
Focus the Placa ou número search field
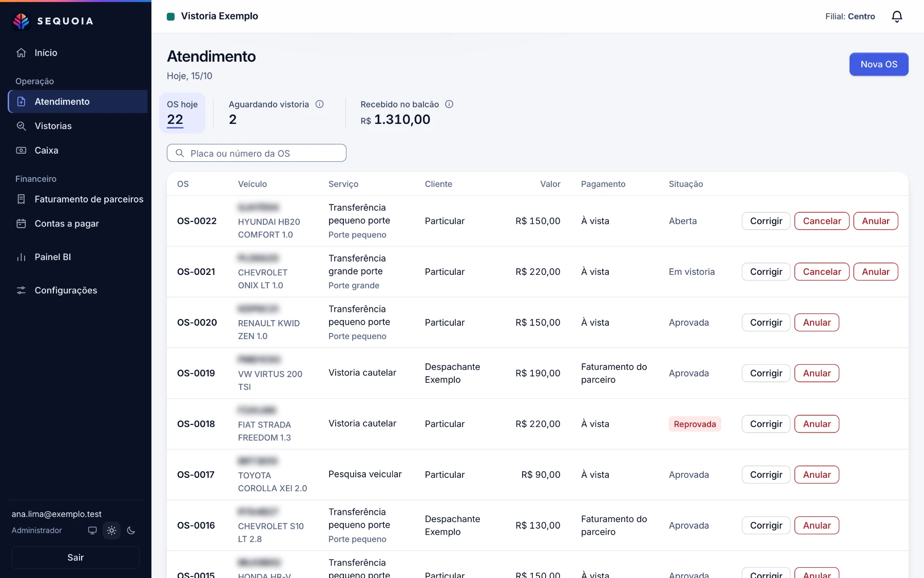pyautogui.click(x=257, y=153)
